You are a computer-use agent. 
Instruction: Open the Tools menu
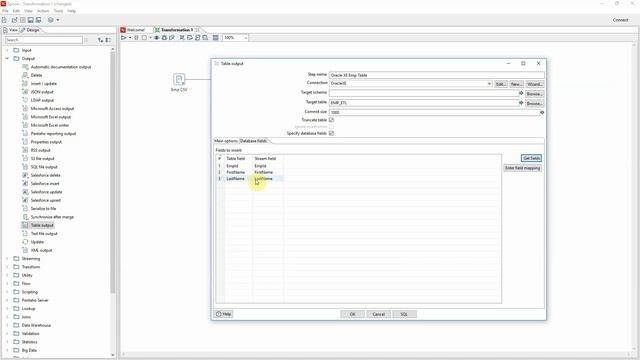[x=58, y=11]
